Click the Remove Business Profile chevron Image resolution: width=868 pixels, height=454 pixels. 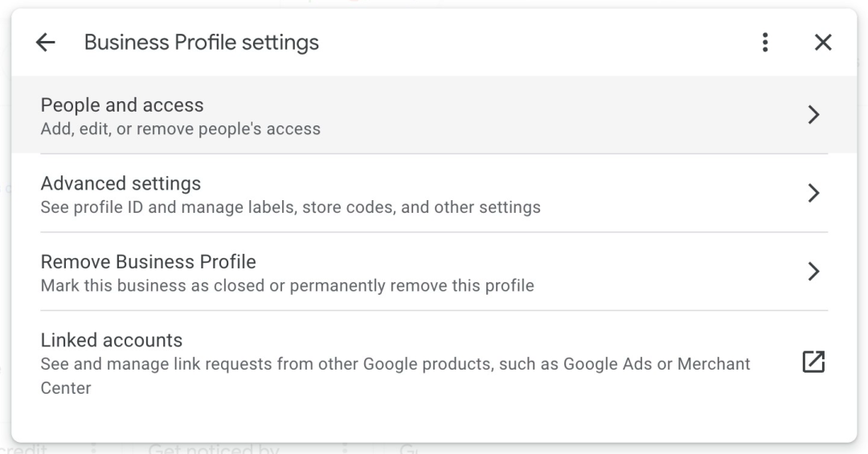coord(813,272)
